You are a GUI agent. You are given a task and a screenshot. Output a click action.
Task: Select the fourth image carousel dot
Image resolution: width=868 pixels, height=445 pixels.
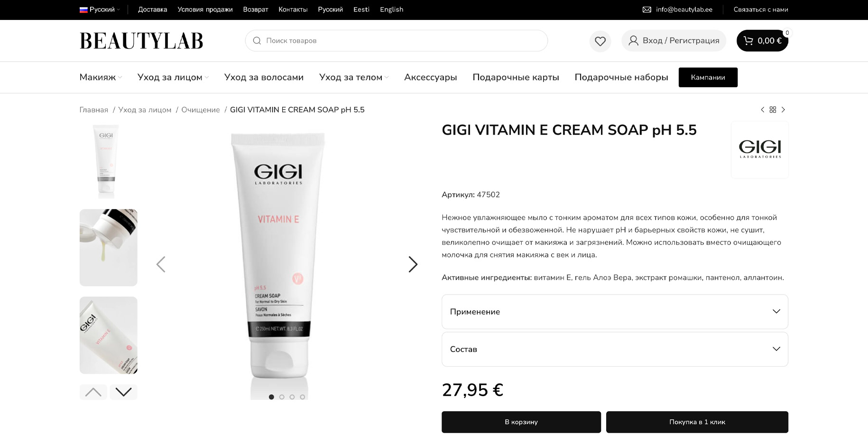tap(302, 397)
